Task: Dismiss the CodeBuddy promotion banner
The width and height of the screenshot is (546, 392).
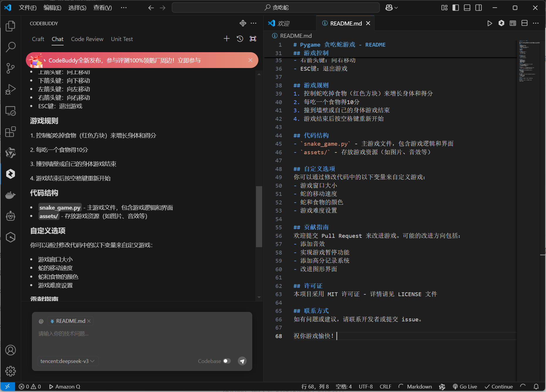Action: click(250, 60)
